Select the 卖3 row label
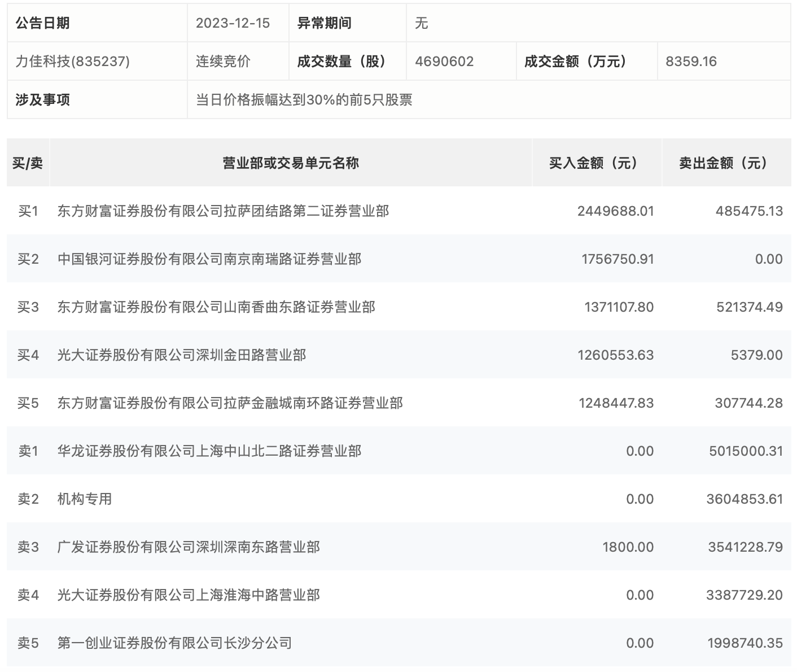This screenshot has width=797, height=672. click(x=28, y=547)
